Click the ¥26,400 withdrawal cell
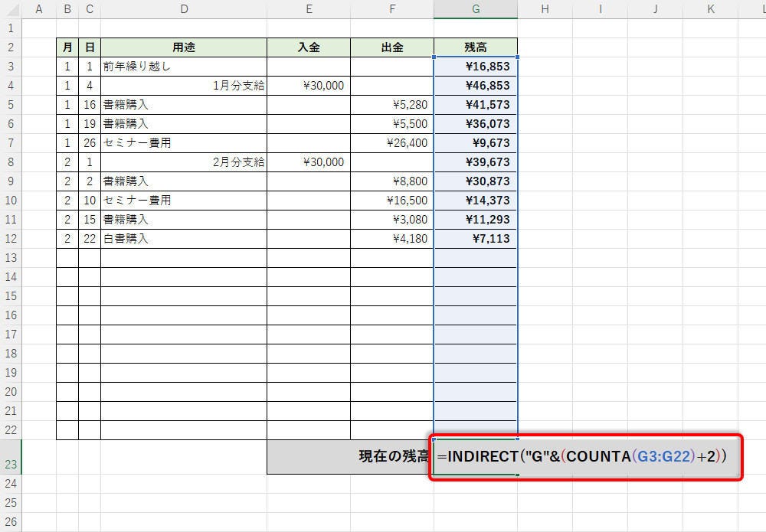 pos(392,143)
